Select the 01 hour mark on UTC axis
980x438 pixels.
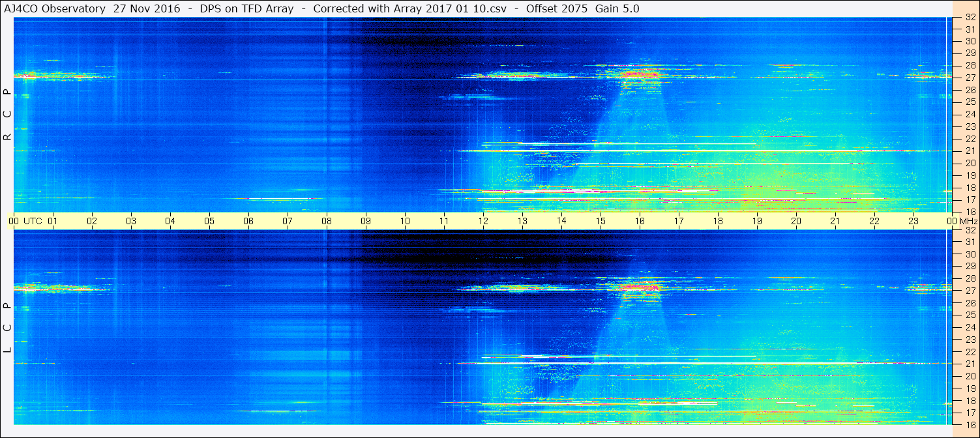(x=53, y=221)
